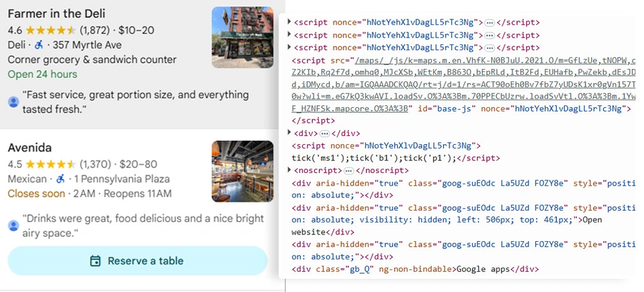Select the "Open website" div text

[x=447, y=226]
